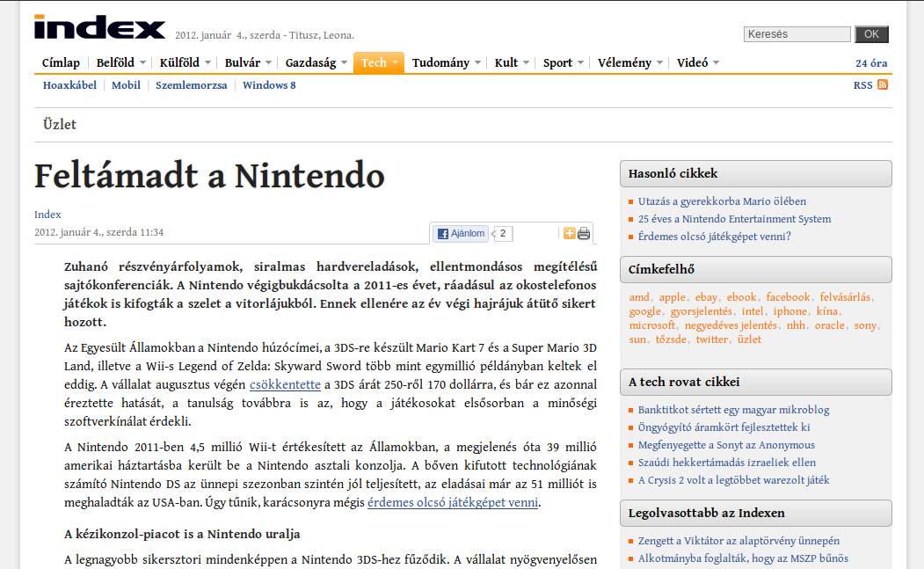Click the RSS text link

pyautogui.click(x=862, y=85)
